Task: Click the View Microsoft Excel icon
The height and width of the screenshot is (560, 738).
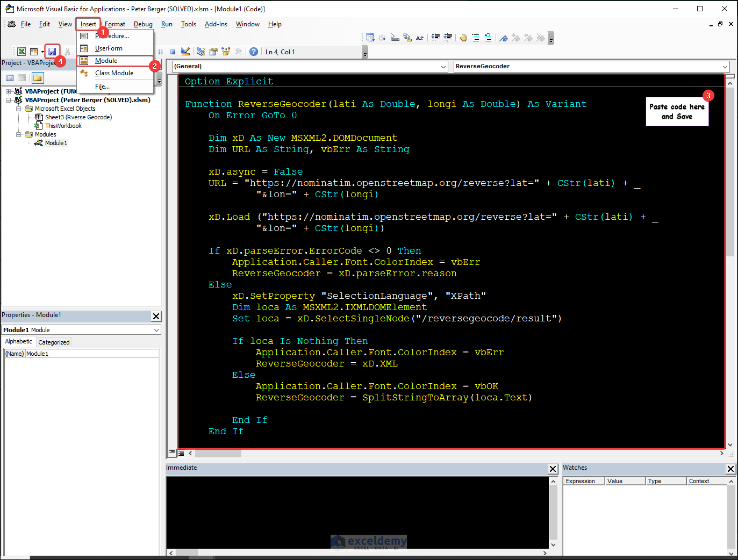Action: [x=22, y=52]
